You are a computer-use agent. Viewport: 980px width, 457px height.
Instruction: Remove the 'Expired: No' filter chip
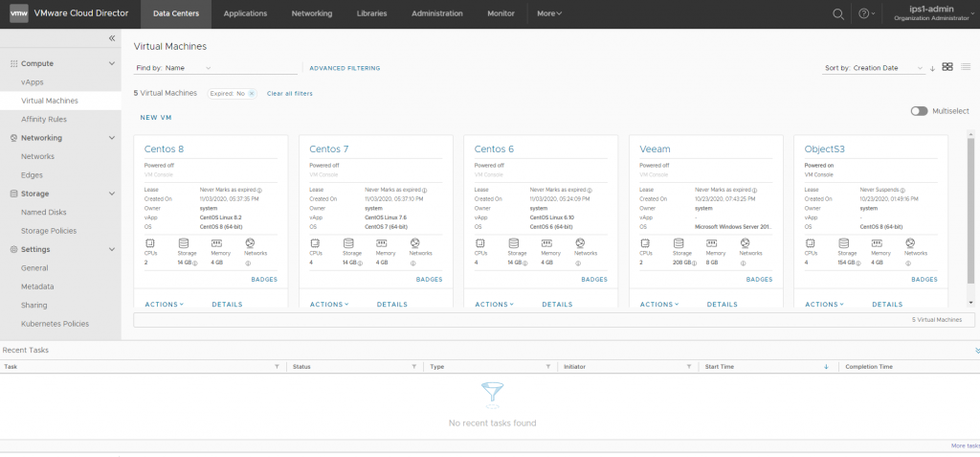pos(252,93)
